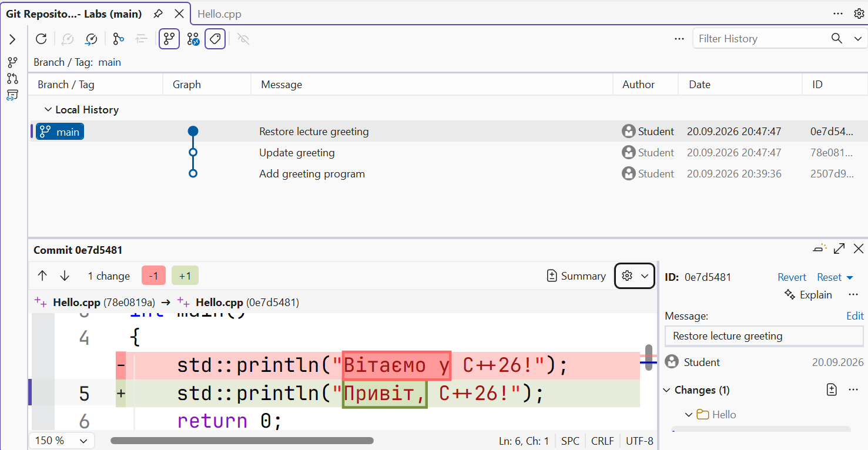Collapse the Local History group
868x450 pixels.
(48, 110)
